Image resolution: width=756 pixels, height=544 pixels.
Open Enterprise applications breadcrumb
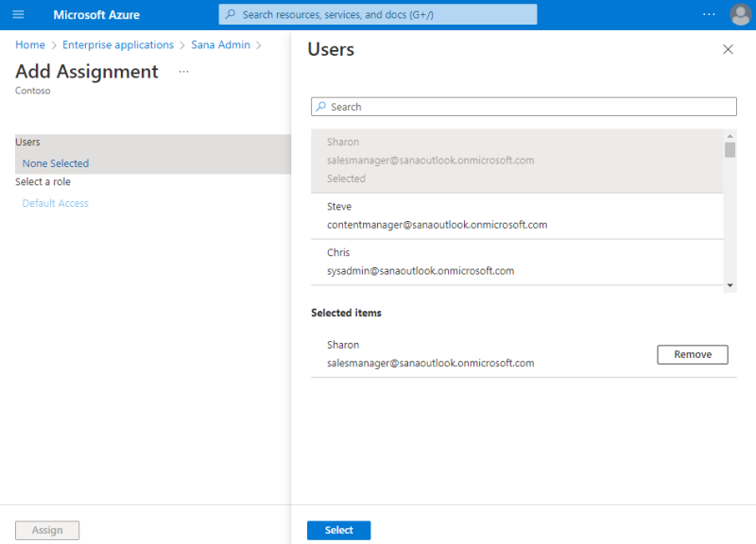tap(118, 45)
